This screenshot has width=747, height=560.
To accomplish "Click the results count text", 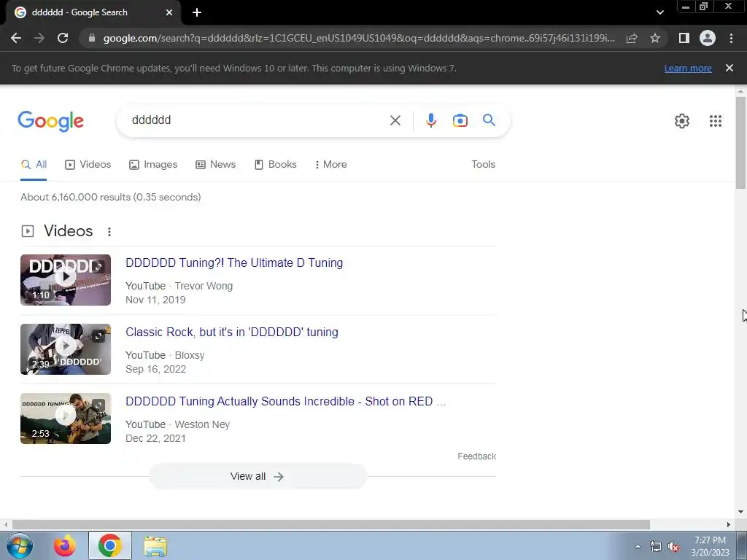I will [111, 197].
